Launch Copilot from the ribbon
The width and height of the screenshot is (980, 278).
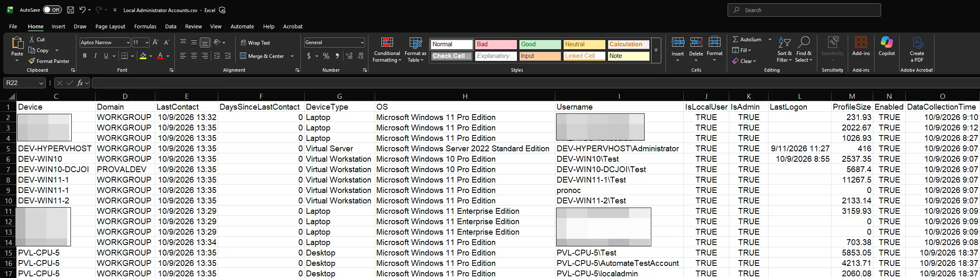887,46
